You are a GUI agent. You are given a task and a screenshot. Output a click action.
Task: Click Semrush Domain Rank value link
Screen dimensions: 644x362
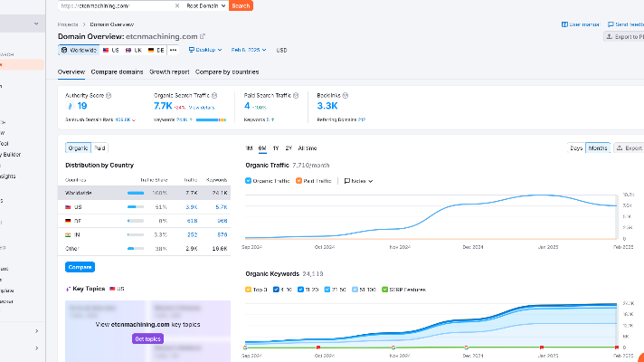tap(123, 120)
